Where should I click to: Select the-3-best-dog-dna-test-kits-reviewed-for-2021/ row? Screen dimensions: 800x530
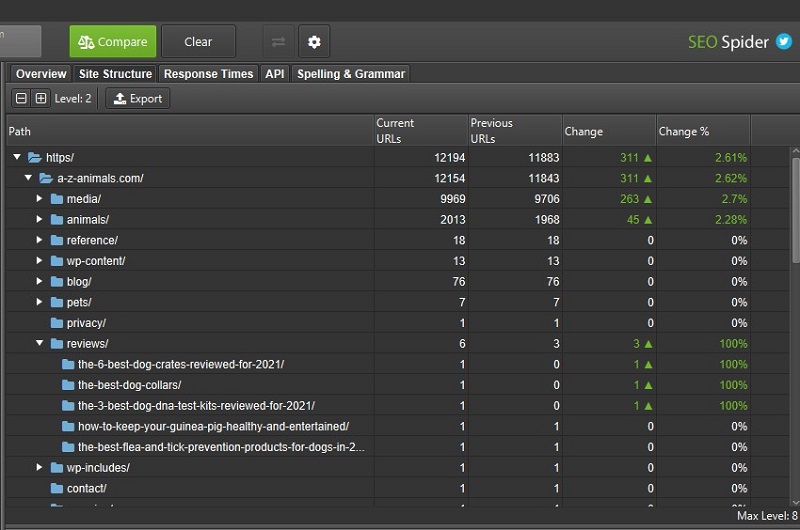[x=398, y=406]
